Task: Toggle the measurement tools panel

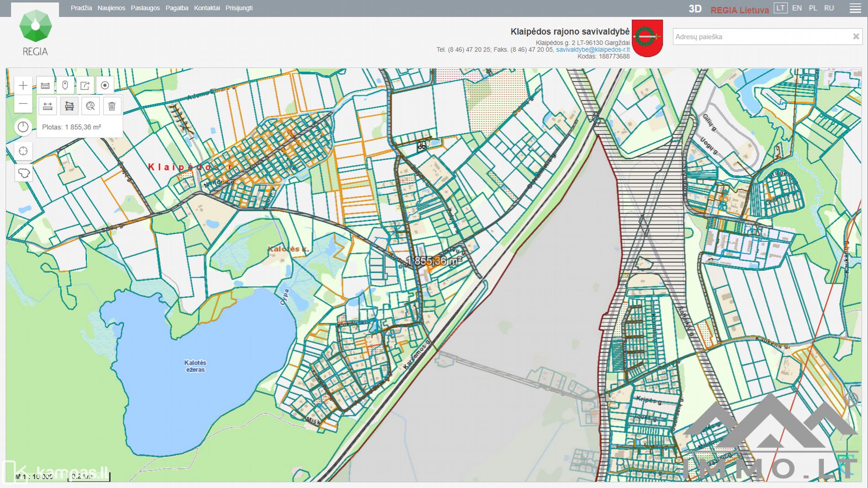Action: click(x=45, y=85)
